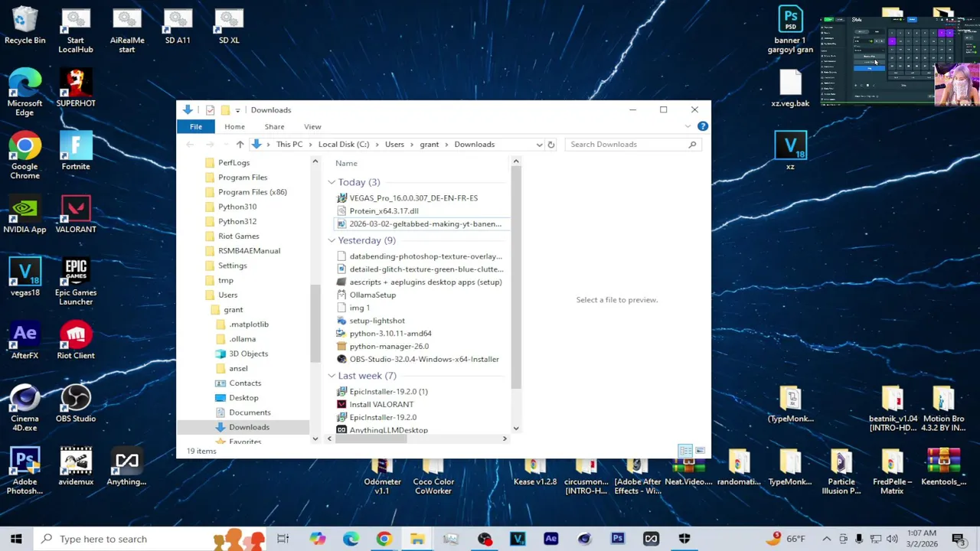The width and height of the screenshot is (980, 551).
Task: Open the address bar history dropdown
Action: pos(539,144)
